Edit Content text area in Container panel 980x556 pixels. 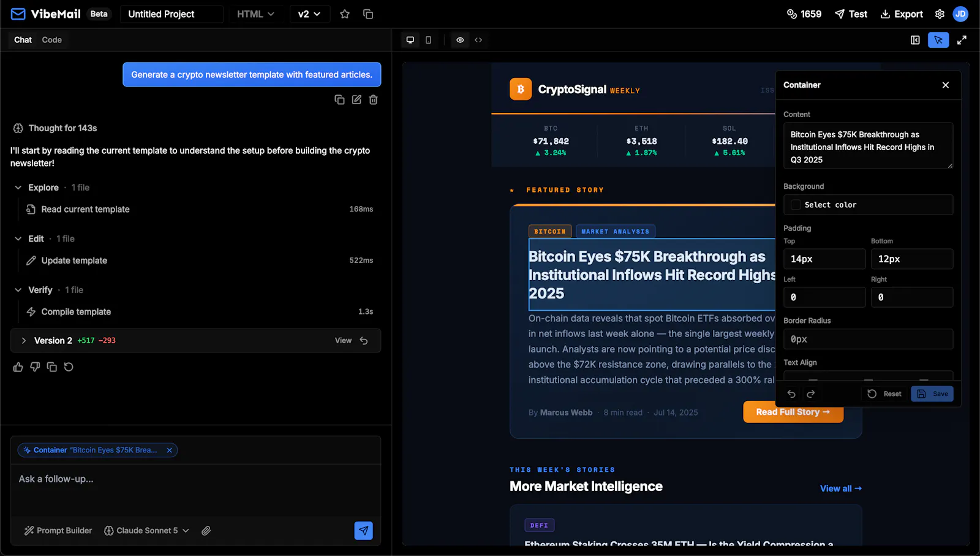pos(868,146)
